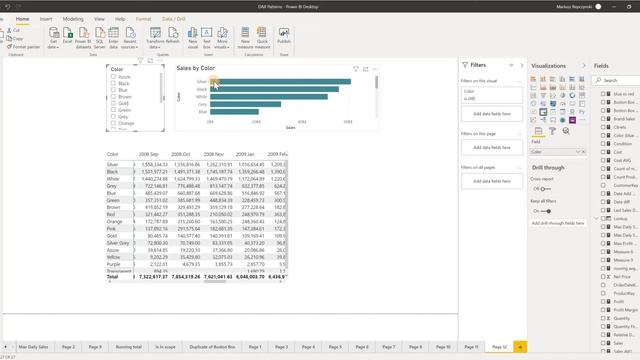Viewport: 640px width, 360px height.
Task: Add a new report page
Action: [x=520, y=347]
